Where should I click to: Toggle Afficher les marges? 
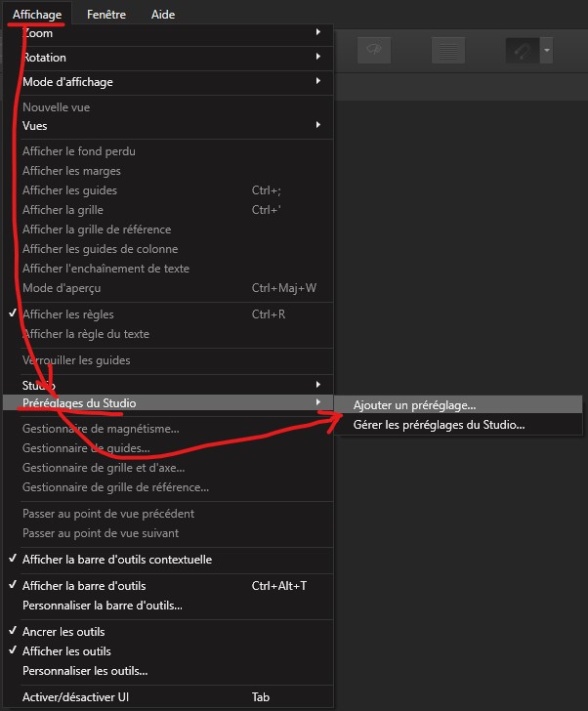pyautogui.click(x=169, y=171)
